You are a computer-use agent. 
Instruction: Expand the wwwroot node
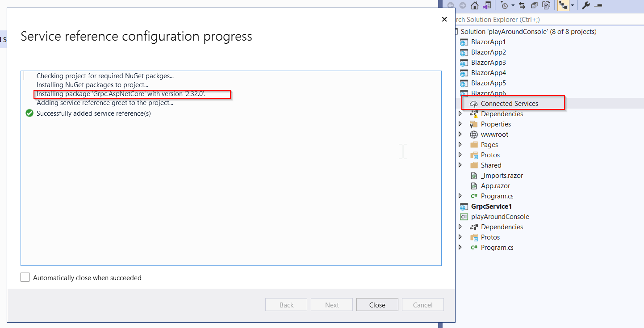coord(460,134)
